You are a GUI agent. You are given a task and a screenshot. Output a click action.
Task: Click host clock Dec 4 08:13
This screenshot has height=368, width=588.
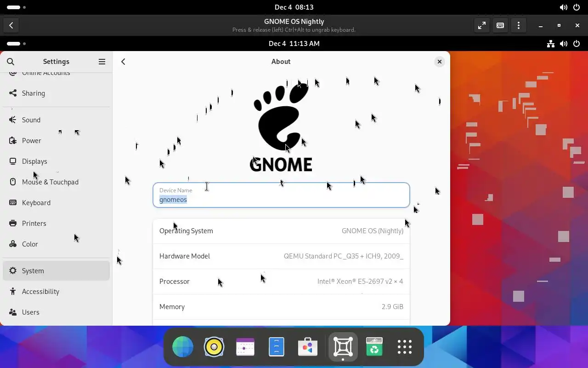click(x=294, y=7)
